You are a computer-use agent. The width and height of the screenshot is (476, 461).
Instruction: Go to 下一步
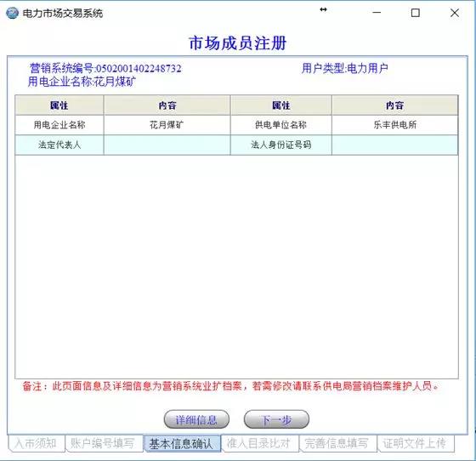click(276, 419)
